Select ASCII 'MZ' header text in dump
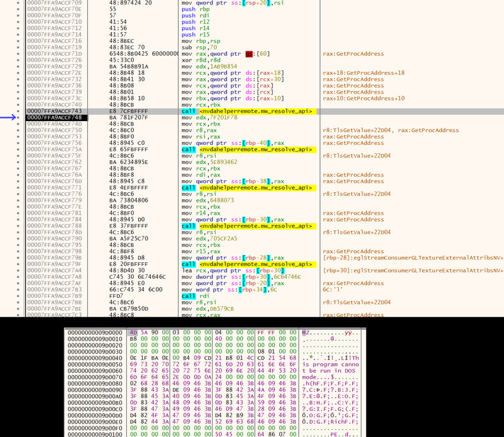The width and height of the screenshot is (504, 437). click(305, 333)
